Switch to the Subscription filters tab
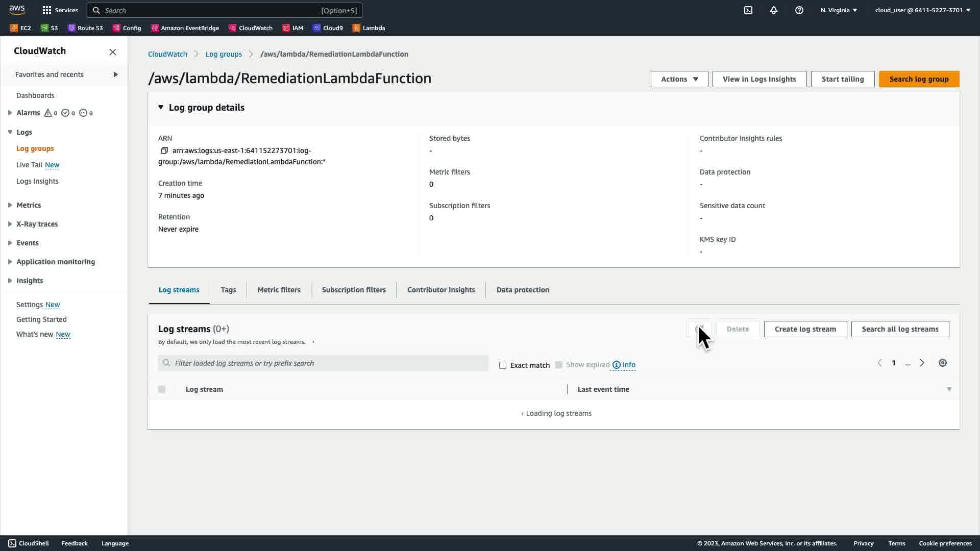The width and height of the screenshot is (980, 551). click(x=353, y=290)
